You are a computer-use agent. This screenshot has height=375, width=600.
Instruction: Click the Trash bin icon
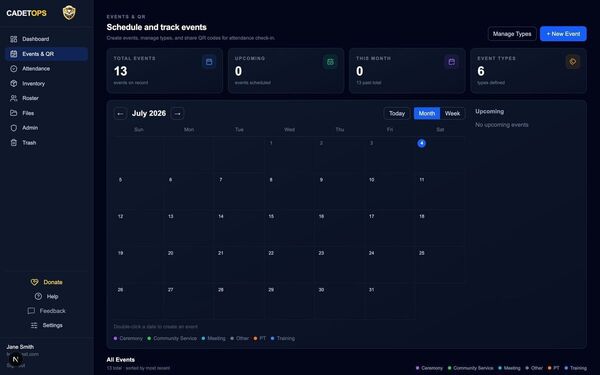pos(14,143)
